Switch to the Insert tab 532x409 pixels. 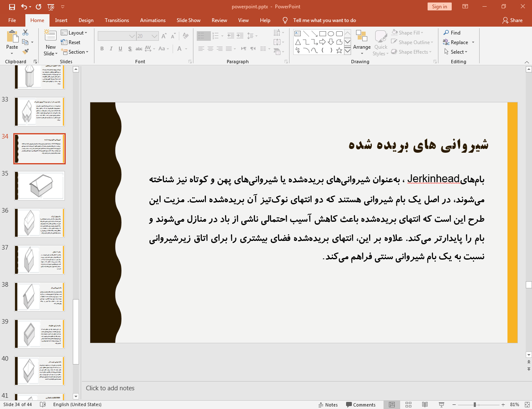[61, 20]
